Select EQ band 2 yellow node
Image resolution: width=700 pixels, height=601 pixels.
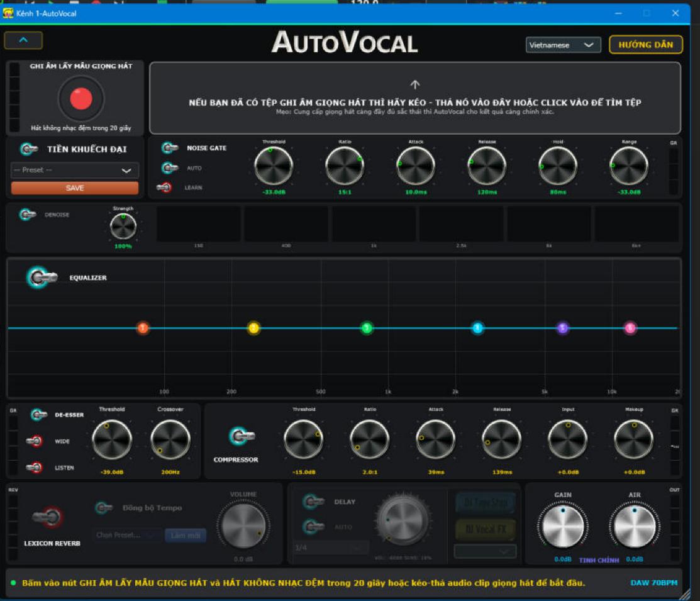pyautogui.click(x=253, y=328)
